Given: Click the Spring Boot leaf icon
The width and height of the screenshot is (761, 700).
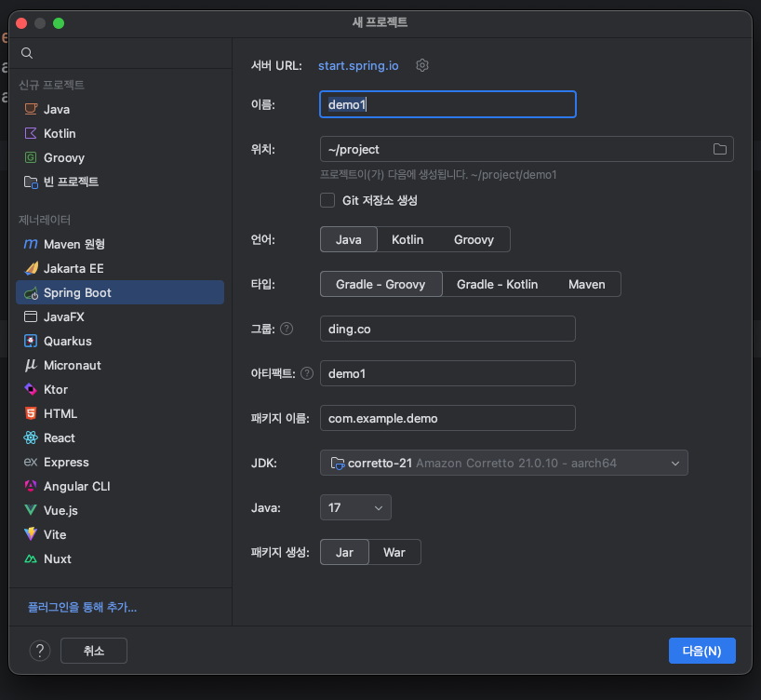Looking at the screenshot, I should [31, 293].
